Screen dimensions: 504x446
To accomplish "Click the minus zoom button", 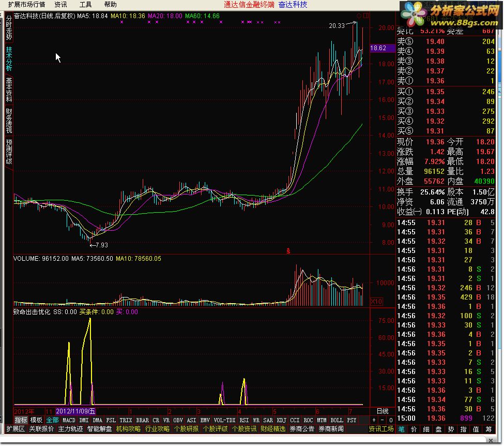I will (382, 420).
